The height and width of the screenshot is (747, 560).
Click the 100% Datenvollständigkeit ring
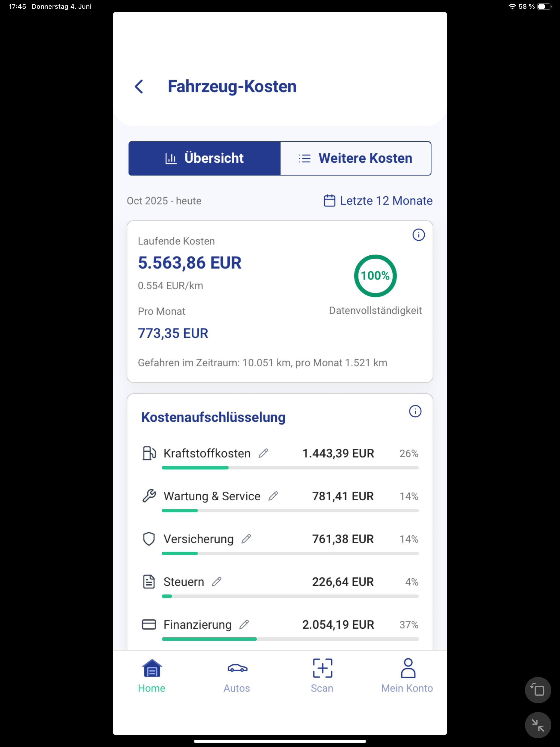(x=375, y=276)
